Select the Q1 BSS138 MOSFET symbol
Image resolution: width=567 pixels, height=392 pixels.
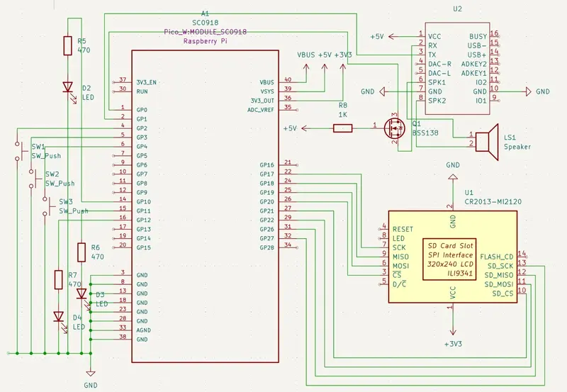click(x=395, y=128)
